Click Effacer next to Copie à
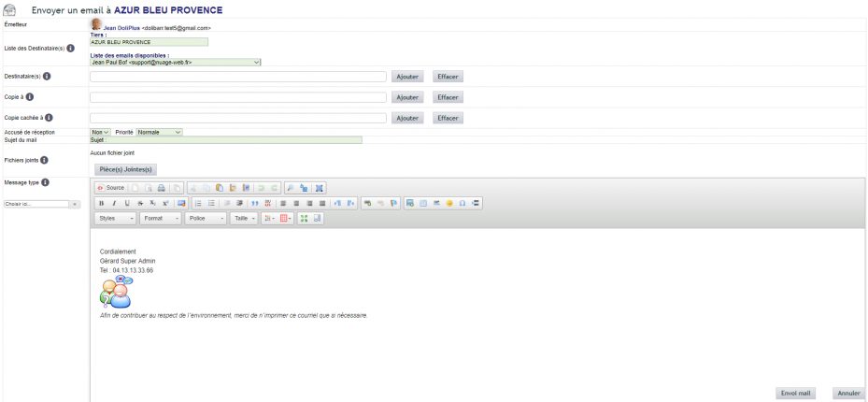Viewport: 868px width, 402px height. click(x=448, y=97)
